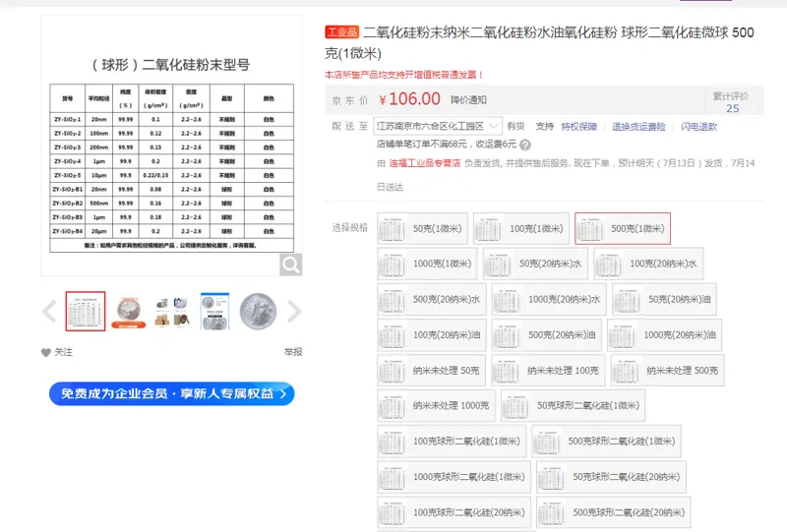Select the blue product bag thumbnail
The width and height of the screenshot is (787, 532).
point(214,311)
